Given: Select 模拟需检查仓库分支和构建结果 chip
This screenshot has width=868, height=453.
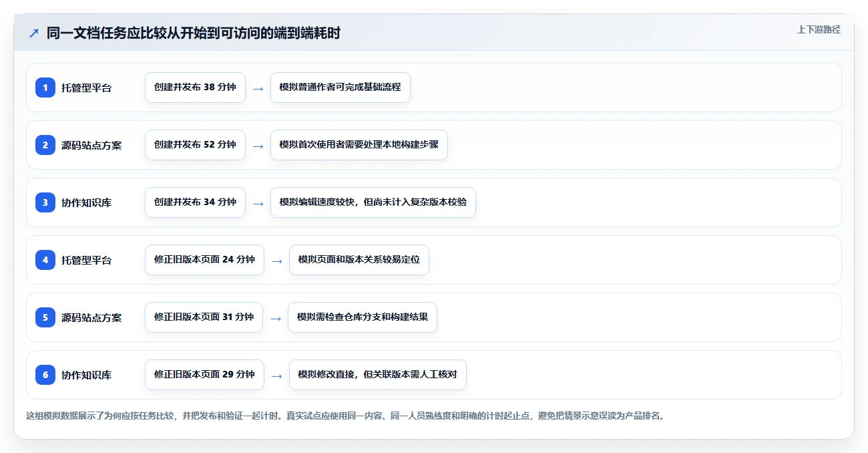Looking at the screenshot, I should click(x=362, y=317).
